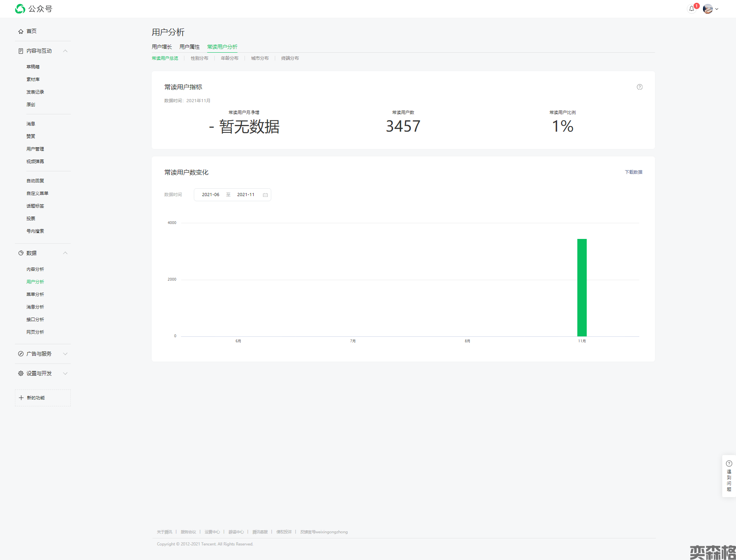The image size is (736, 560).
Task: Expand the 广告与服务 section
Action: coord(65,354)
